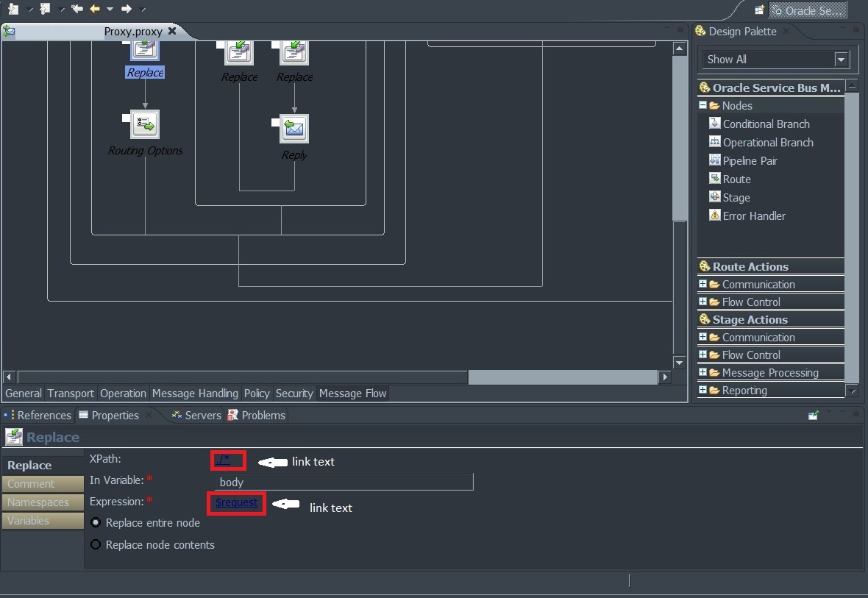The height and width of the screenshot is (598, 868).
Task: Expand Communication under Stage Actions
Action: [702, 337]
